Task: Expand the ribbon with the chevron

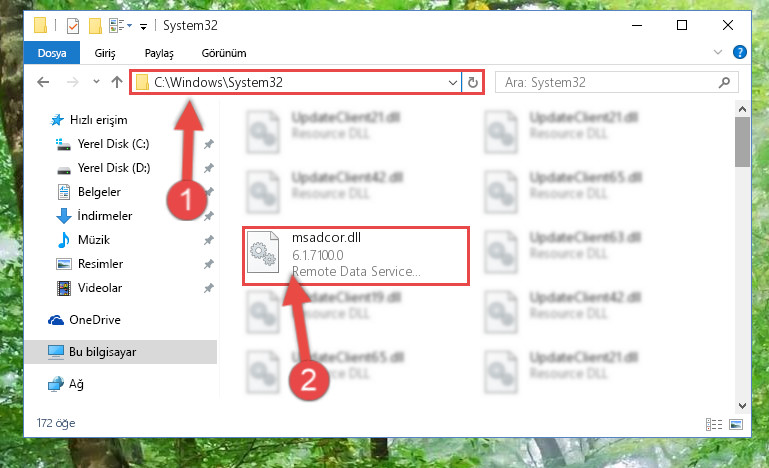Action: [x=718, y=52]
